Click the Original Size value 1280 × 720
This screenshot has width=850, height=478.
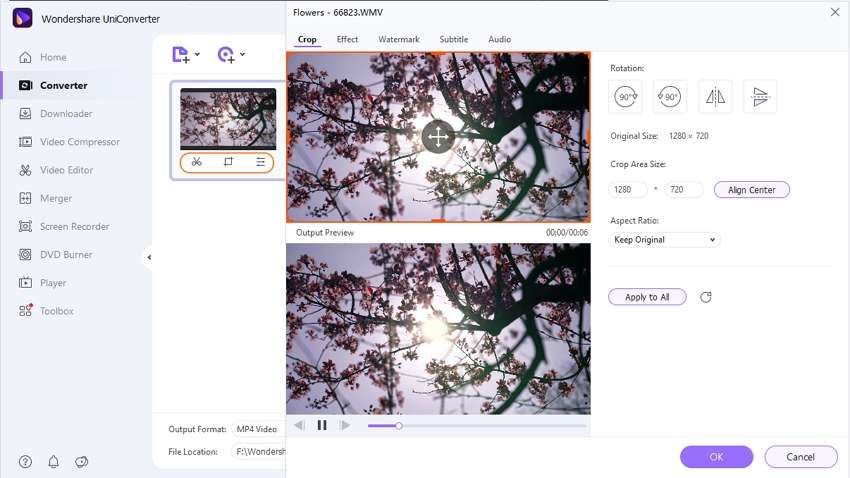(688, 136)
